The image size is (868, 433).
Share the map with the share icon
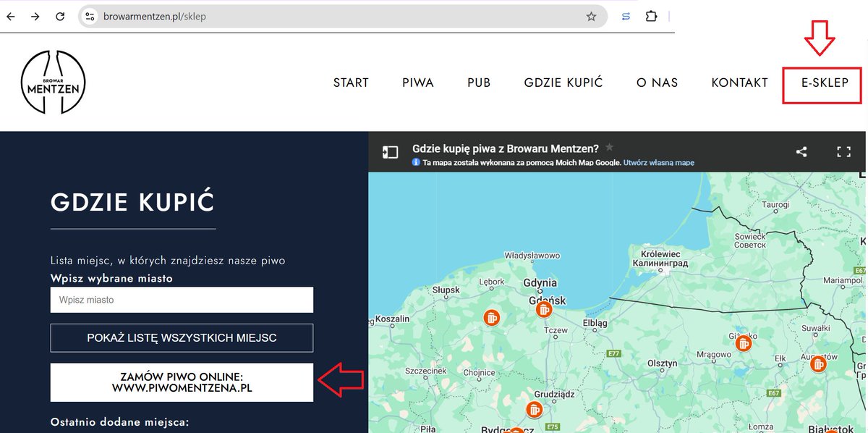pos(801,152)
